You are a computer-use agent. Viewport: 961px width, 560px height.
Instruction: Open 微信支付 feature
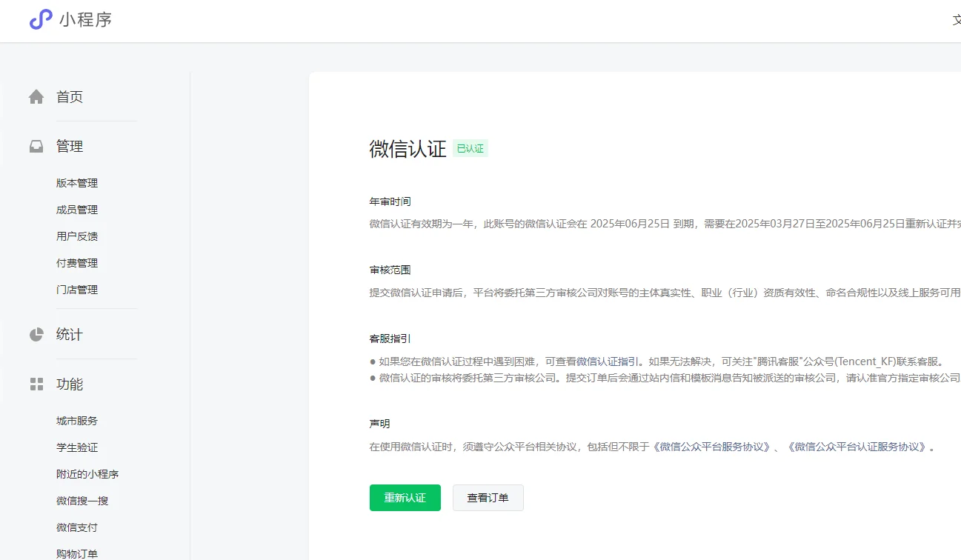pyautogui.click(x=77, y=527)
